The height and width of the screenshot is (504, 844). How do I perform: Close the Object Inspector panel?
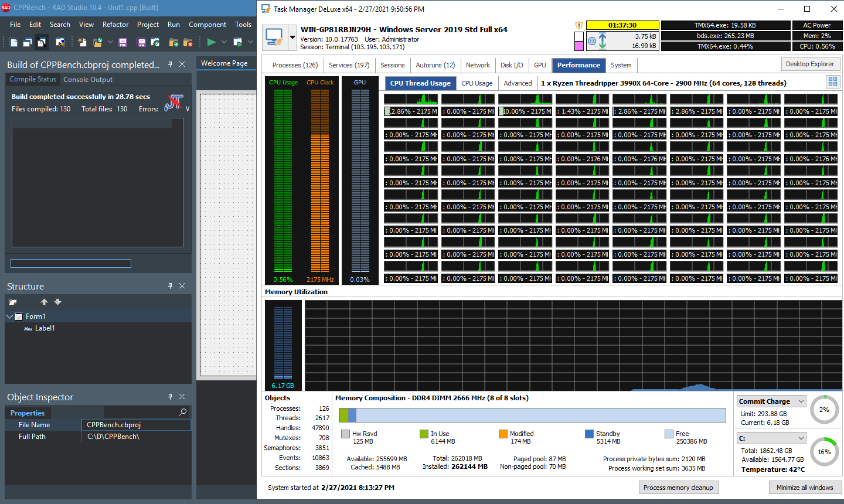[x=182, y=397]
